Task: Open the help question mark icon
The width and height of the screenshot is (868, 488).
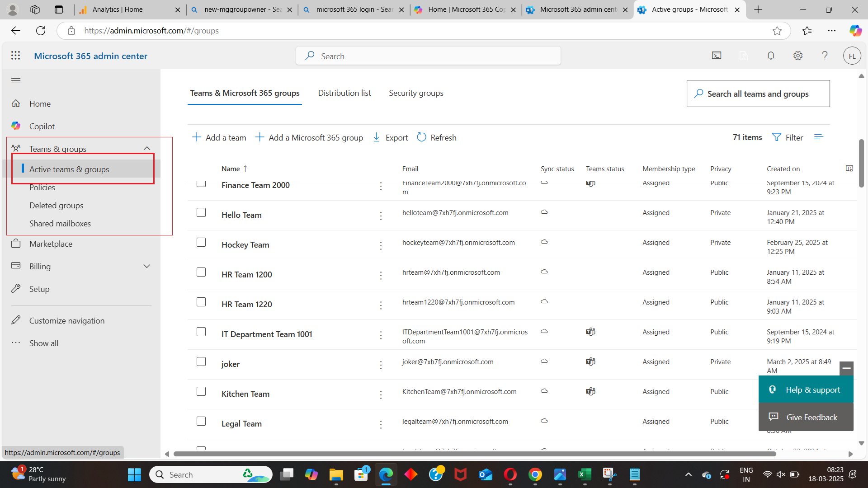Action: coord(825,56)
